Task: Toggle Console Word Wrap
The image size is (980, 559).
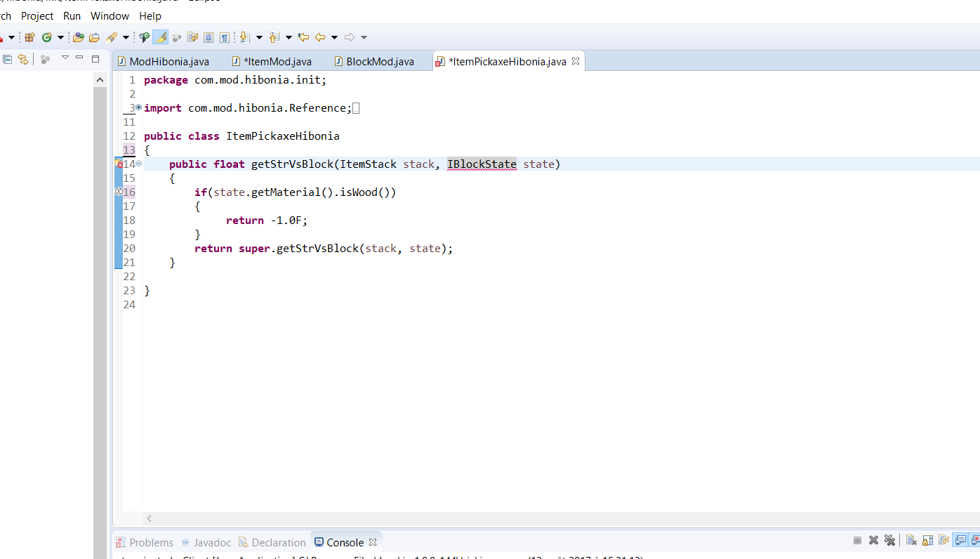Action: tap(943, 540)
